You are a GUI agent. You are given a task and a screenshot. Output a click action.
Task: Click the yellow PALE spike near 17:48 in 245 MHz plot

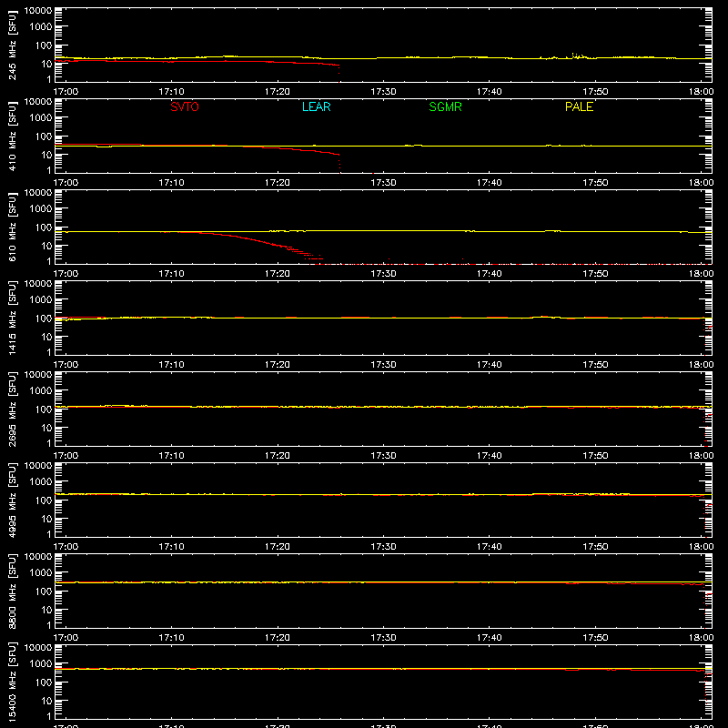pos(576,56)
